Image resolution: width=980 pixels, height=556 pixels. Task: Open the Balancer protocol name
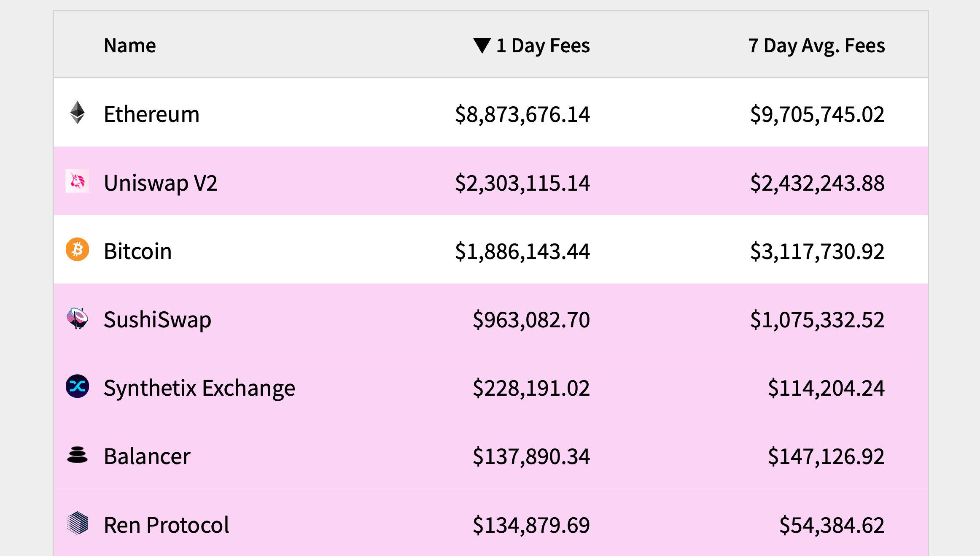click(147, 456)
